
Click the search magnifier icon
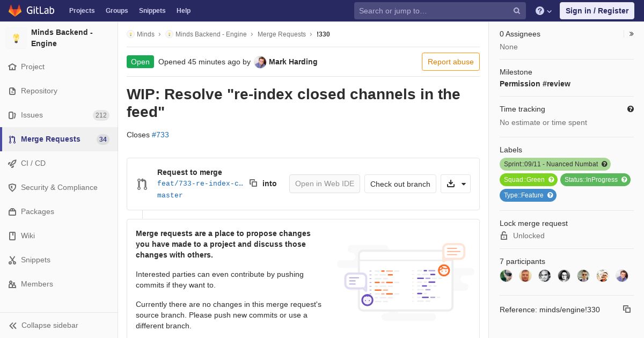[517, 11]
